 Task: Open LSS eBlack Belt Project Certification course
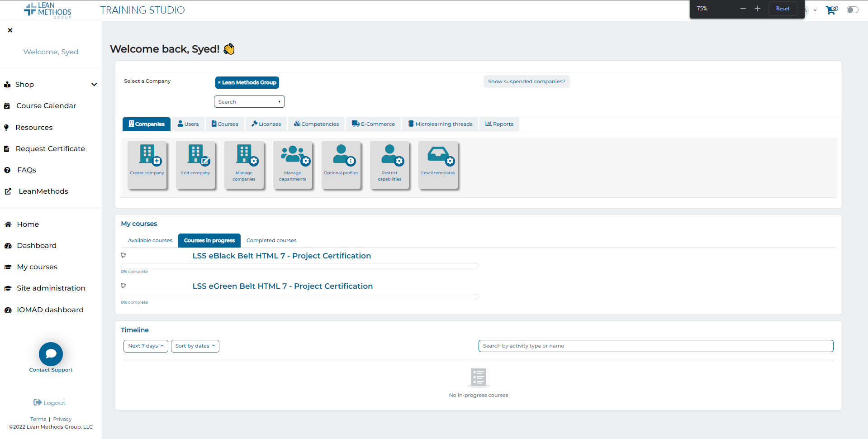(281, 256)
